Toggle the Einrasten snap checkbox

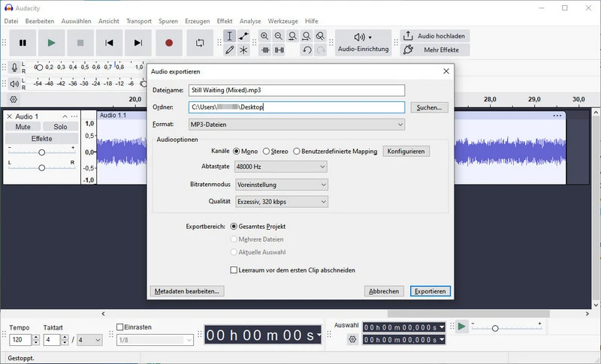pos(120,327)
